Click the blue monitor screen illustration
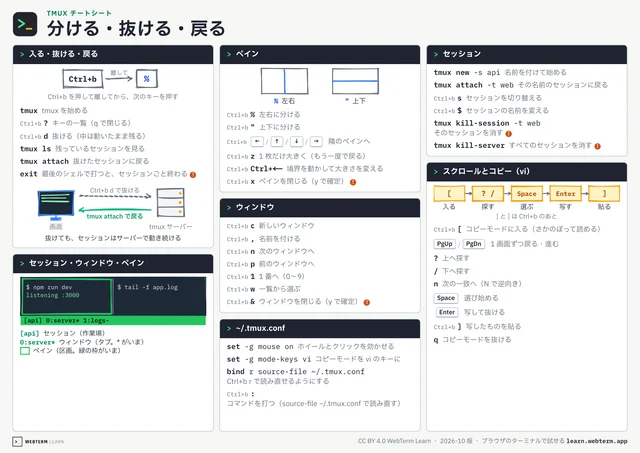This screenshot has height=453, width=640. coord(56,205)
